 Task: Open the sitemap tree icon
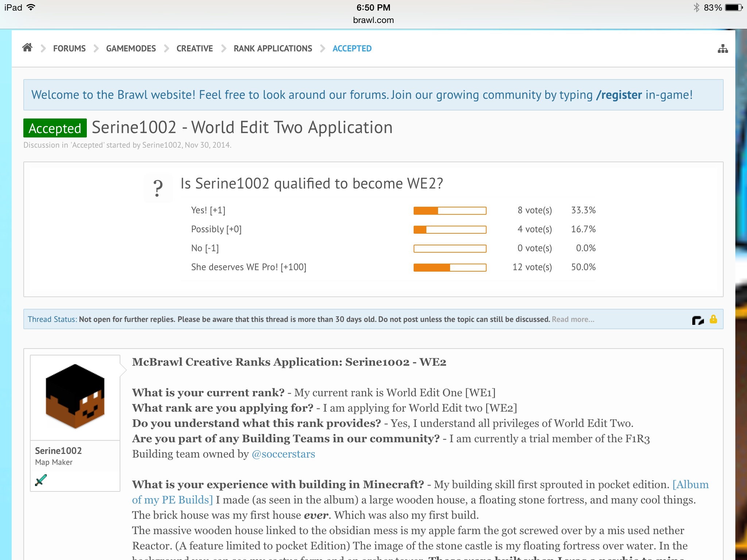723,49
